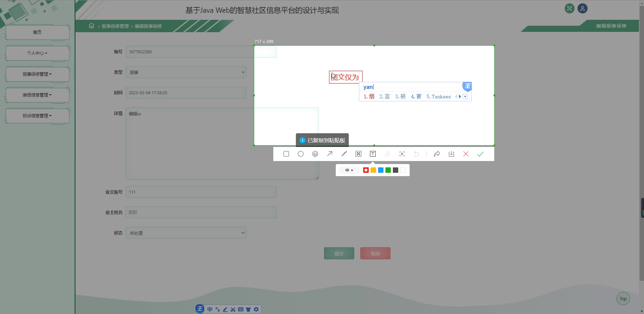Viewport: 644px width, 314px height.
Task: Open the IME soft keyboard
Action: [x=241, y=309]
